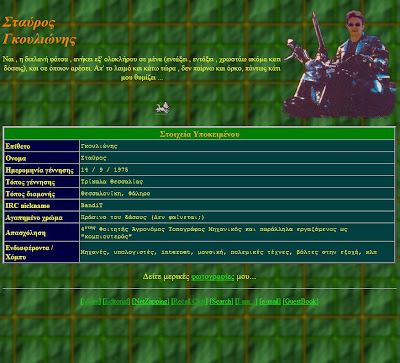Click the Φοιτητής Αγρονόμος Τοπογράφος occupation text

coord(215,233)
